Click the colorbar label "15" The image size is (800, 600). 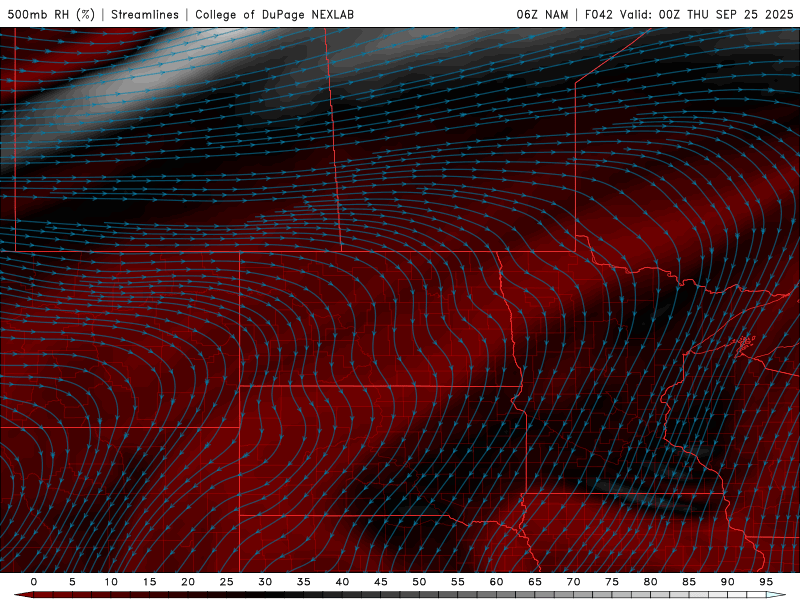[x=149, y=582]
